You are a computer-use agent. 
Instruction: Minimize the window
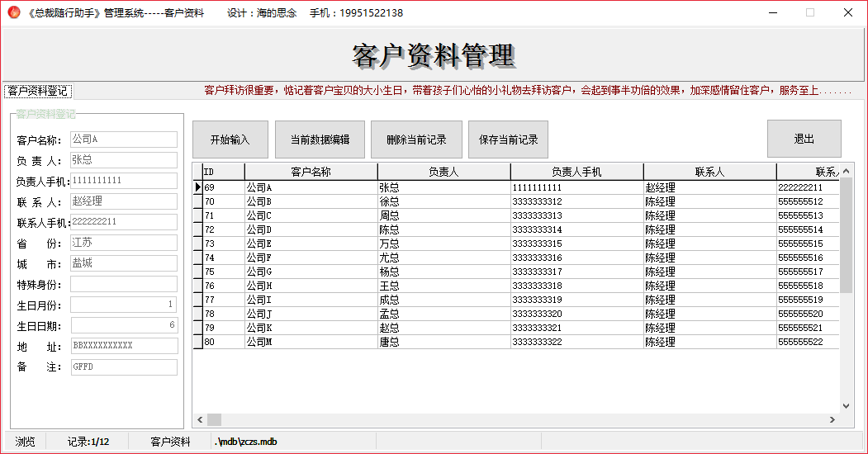click(773, 12)
